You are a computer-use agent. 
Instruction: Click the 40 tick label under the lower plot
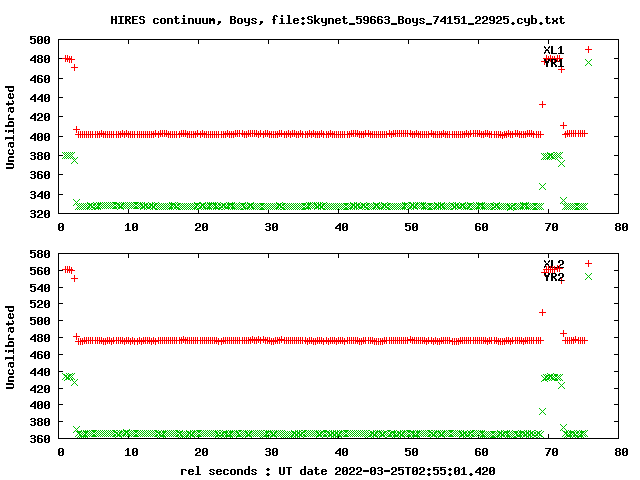[x=341, y=452]
